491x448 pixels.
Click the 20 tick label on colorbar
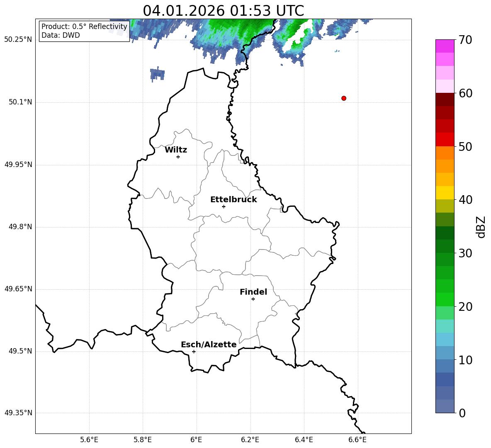pyautogui.click(x=465, y=307)
